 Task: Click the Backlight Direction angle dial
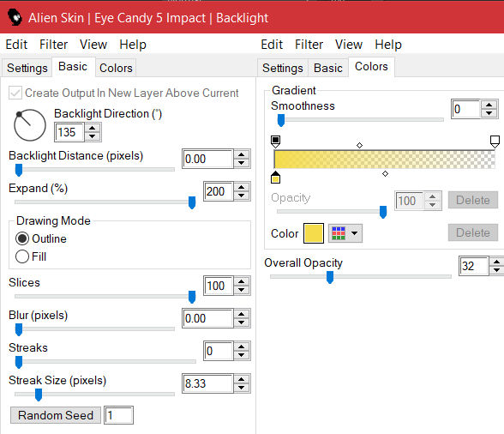pyautogui.click(x=29, y=125)
